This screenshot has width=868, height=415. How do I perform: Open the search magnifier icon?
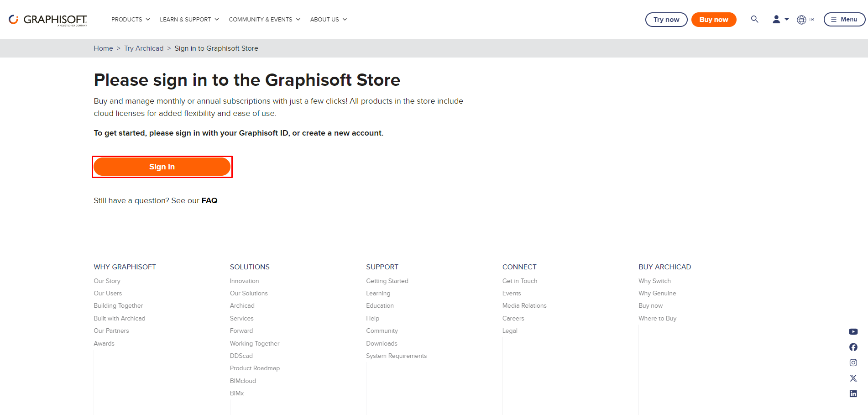755,19
